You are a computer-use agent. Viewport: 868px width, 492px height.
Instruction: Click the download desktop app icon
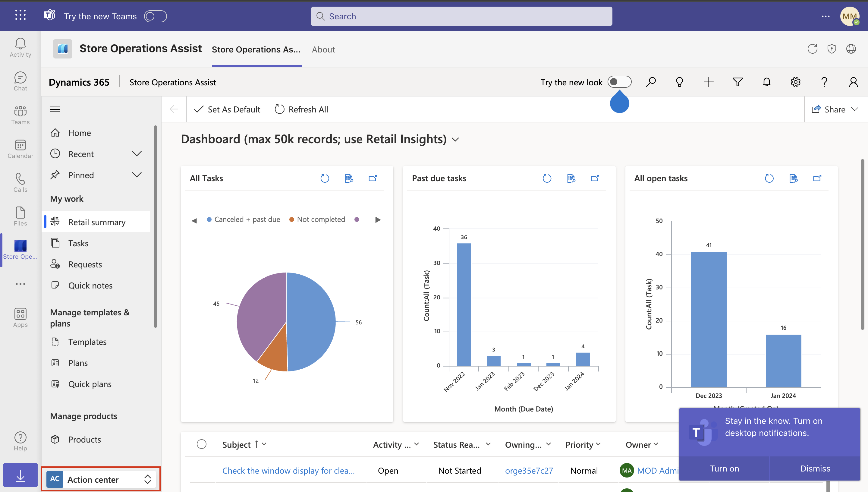pyautogui.click(x=20, y=475)
